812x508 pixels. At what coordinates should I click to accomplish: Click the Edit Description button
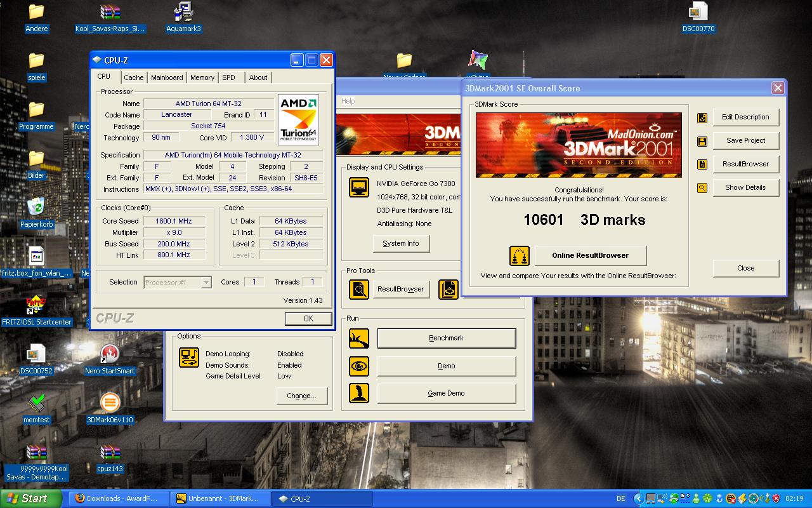[x=745, y=117]
